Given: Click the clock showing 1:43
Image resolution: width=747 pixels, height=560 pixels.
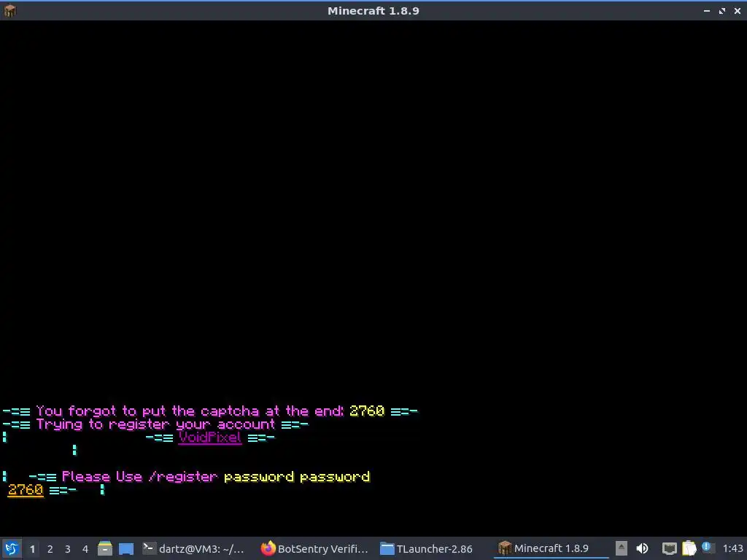Looking at the screenshot, I should (732, 548).
